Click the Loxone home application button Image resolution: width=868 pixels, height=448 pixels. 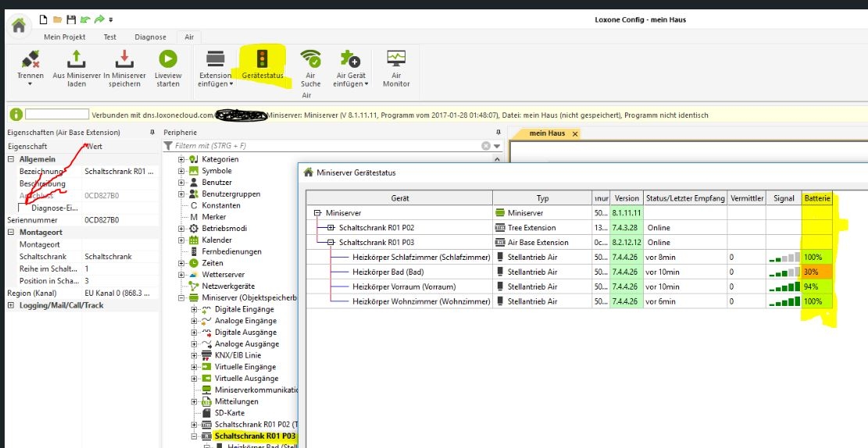coord(18,25)
